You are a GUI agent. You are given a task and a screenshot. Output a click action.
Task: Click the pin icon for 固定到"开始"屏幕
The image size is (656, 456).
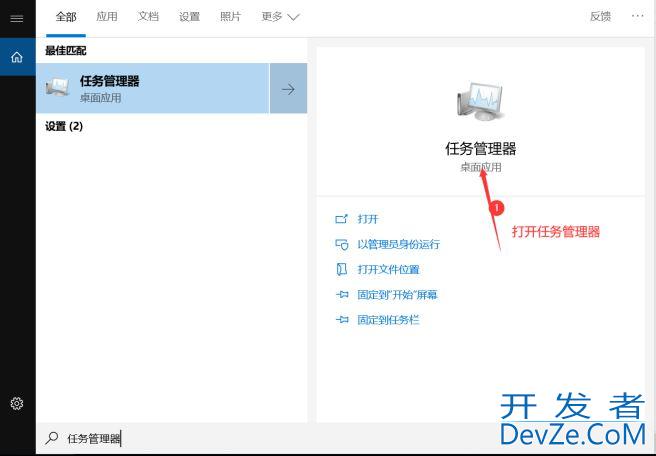[341, 295]
